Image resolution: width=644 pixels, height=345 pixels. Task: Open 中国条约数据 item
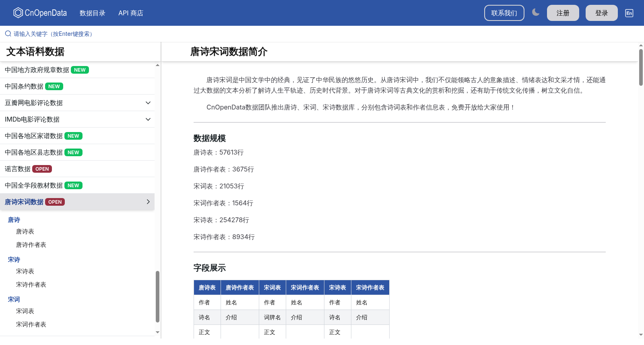point(77,86)
